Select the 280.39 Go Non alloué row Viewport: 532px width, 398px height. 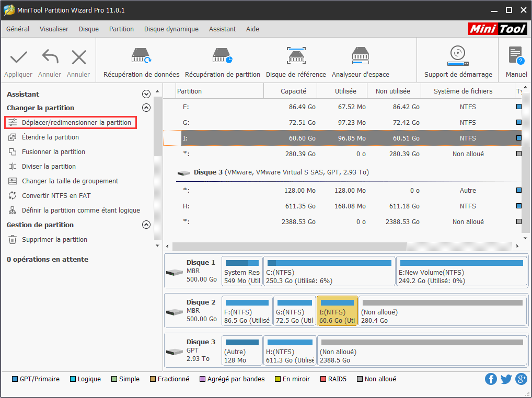[x=343, y=154]
